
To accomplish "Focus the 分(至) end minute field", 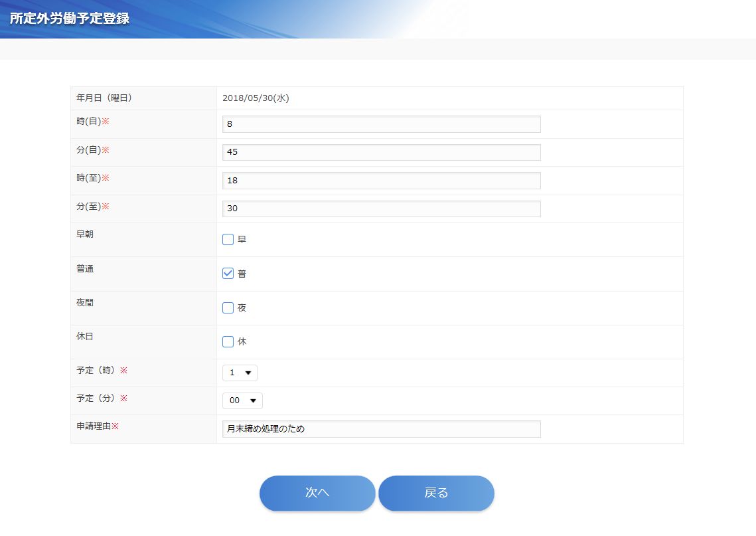I will coord(381,209).
